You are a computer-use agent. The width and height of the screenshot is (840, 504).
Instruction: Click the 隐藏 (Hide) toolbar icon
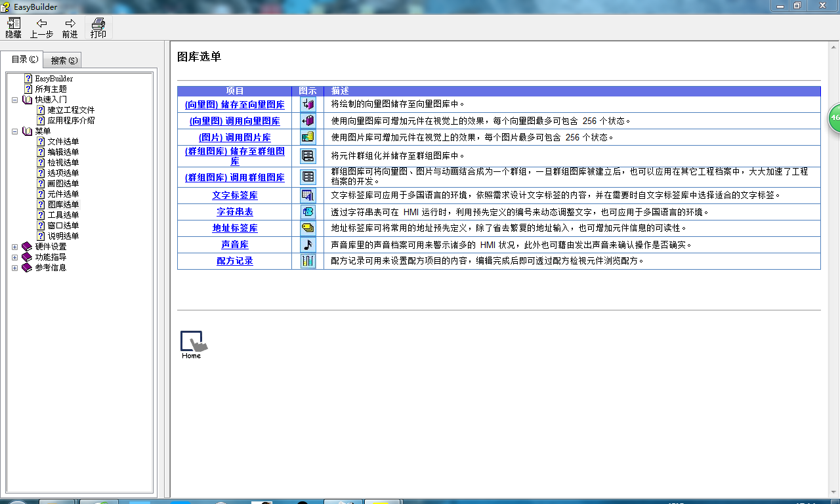[13, 24]
